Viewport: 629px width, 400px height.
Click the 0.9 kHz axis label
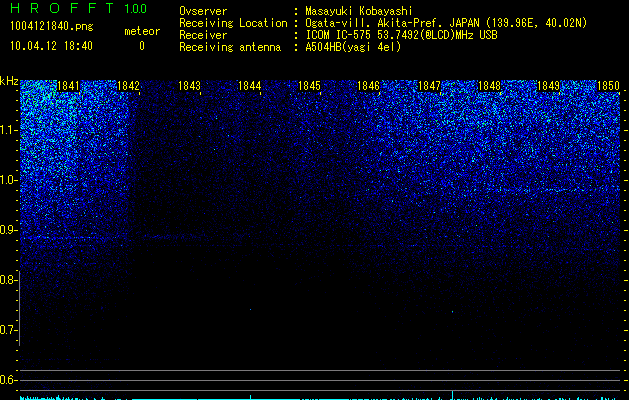(x=8, y=230)
